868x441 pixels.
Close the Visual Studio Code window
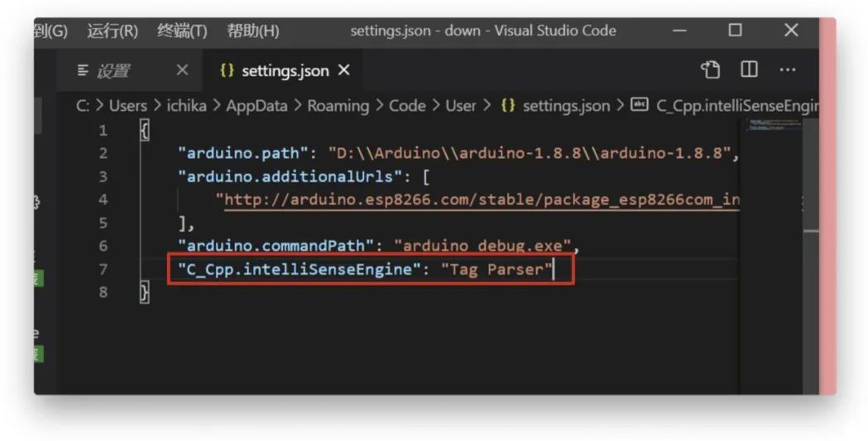[x=792, y=30]
